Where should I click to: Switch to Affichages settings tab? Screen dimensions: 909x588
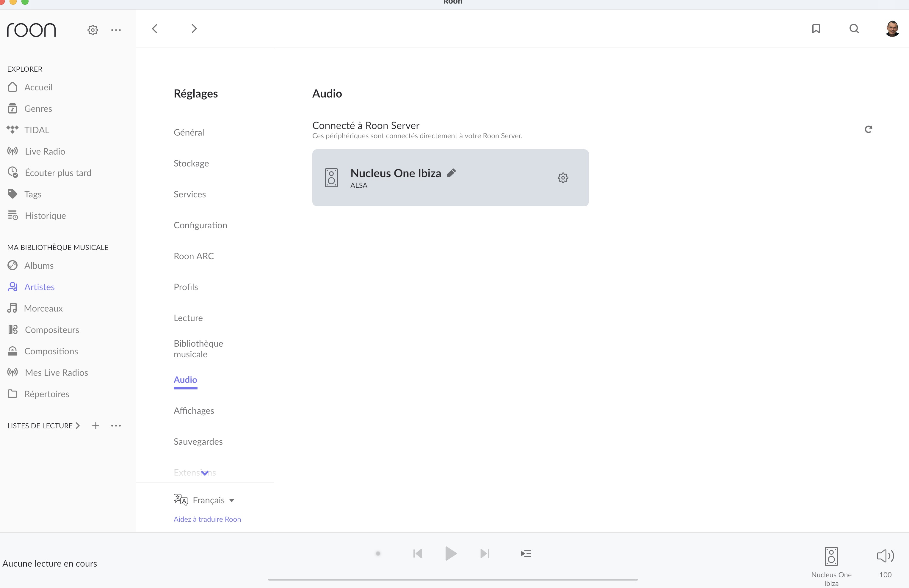194,411
